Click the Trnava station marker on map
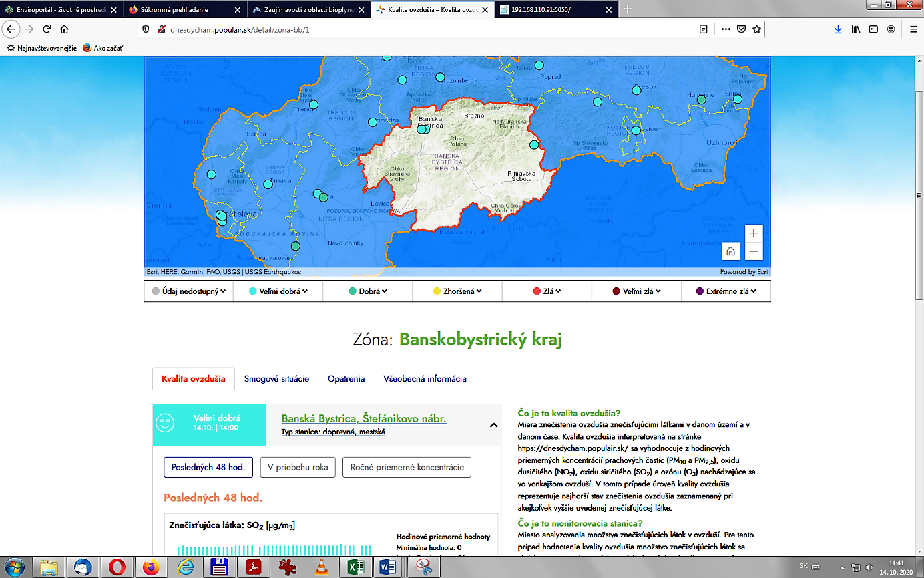Screen dimensions: 924x578 [268, 184]
